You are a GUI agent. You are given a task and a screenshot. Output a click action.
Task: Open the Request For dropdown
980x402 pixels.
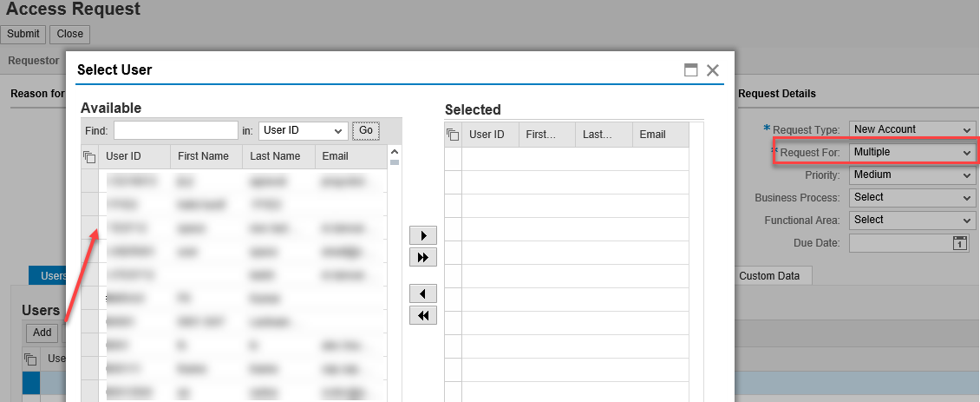tap(911, 152)
